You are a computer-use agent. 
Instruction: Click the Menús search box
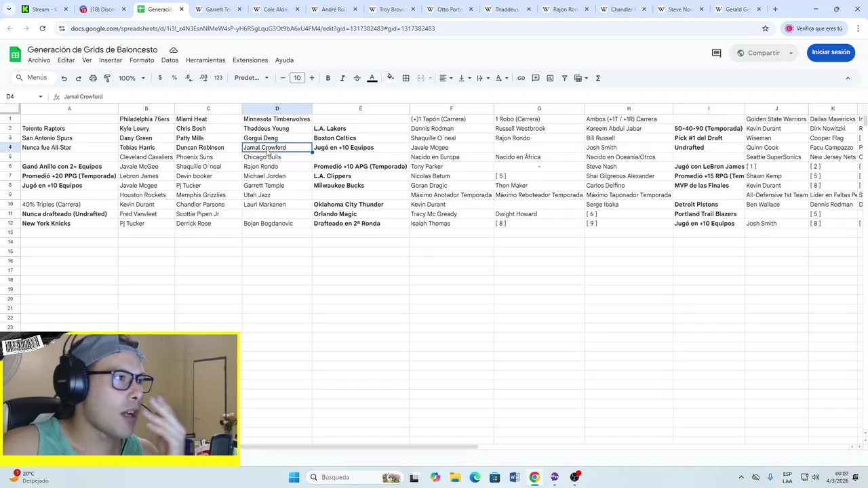(32, 78)
